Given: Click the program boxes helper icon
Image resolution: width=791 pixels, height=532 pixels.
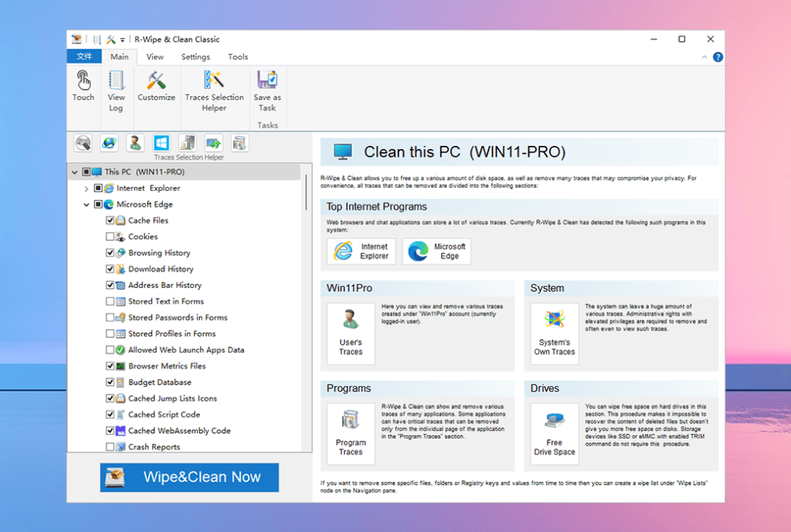Looking at the screenshot, I should click(x=239, y=143).
